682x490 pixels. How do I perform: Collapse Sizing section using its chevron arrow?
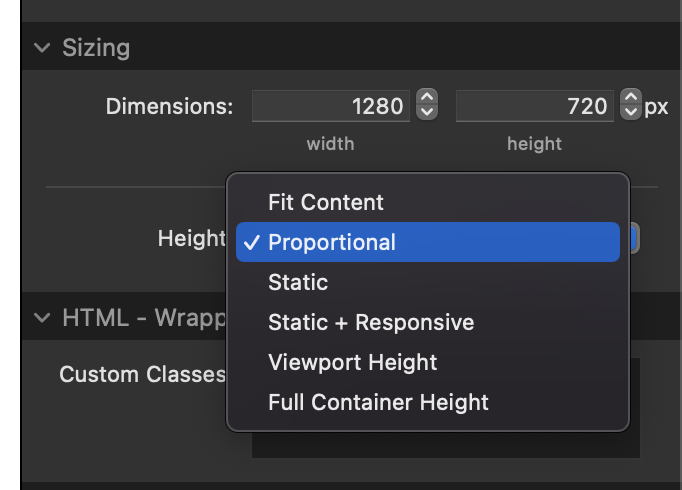pyautogui.click(x=41, y=48)
